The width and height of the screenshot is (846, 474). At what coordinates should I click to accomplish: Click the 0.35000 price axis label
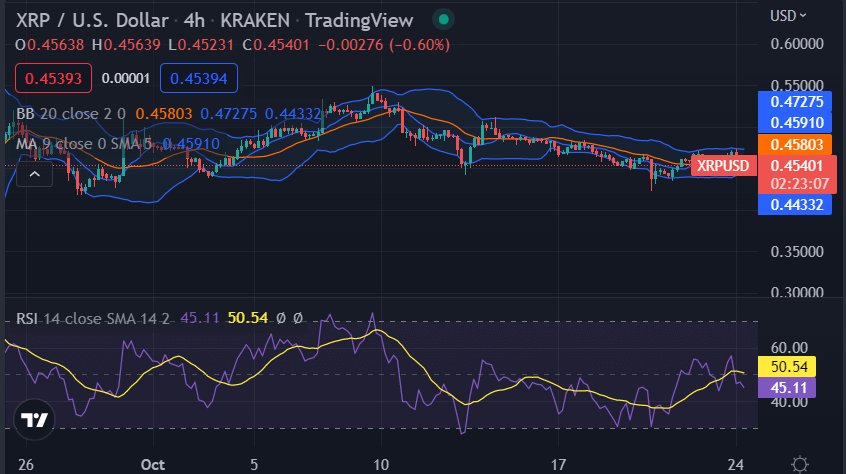coord(797,252)
